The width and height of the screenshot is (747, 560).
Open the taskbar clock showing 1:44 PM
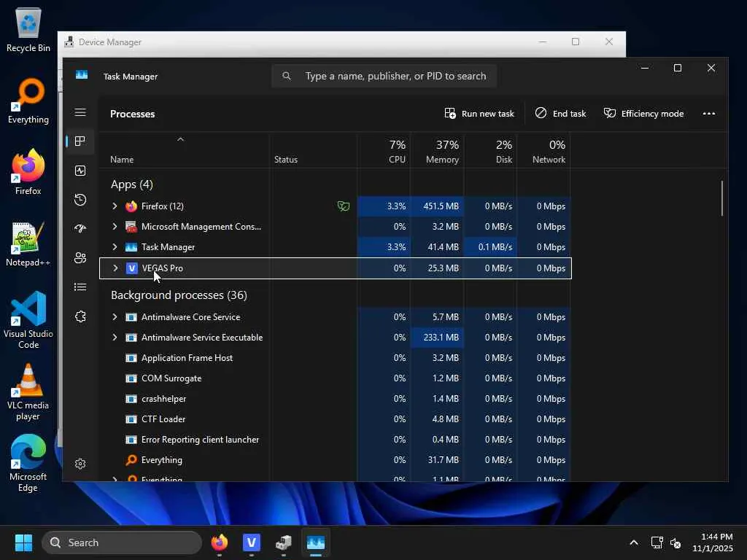pyautogui.click(x=712, y=542)
